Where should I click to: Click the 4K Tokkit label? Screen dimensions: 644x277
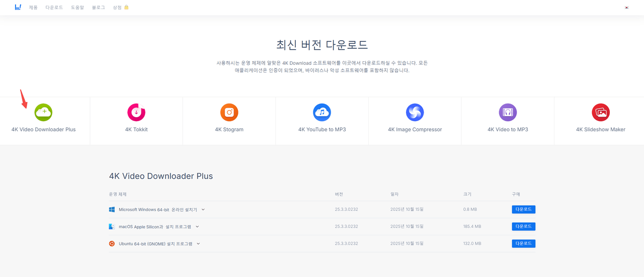click(136, 130)
